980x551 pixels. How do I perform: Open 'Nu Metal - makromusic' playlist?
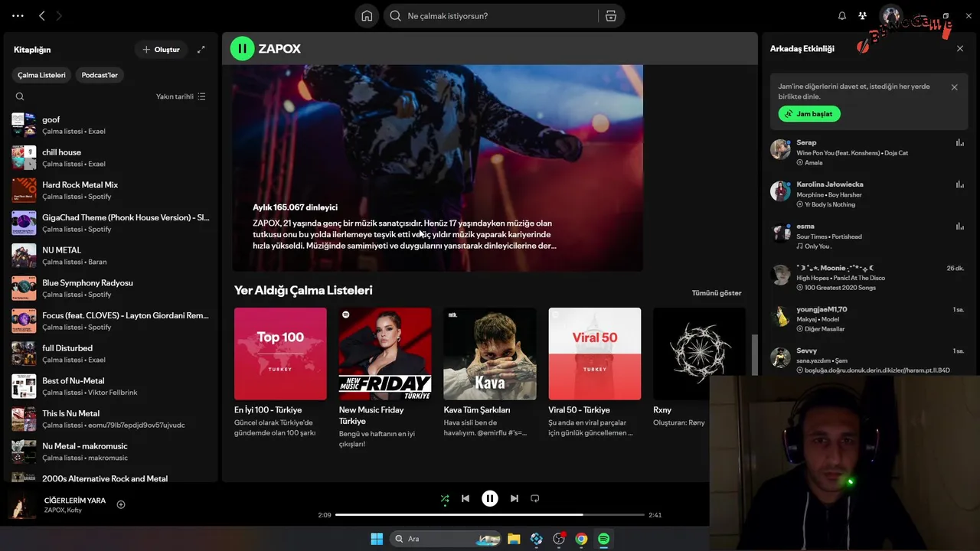click(112, 452)
